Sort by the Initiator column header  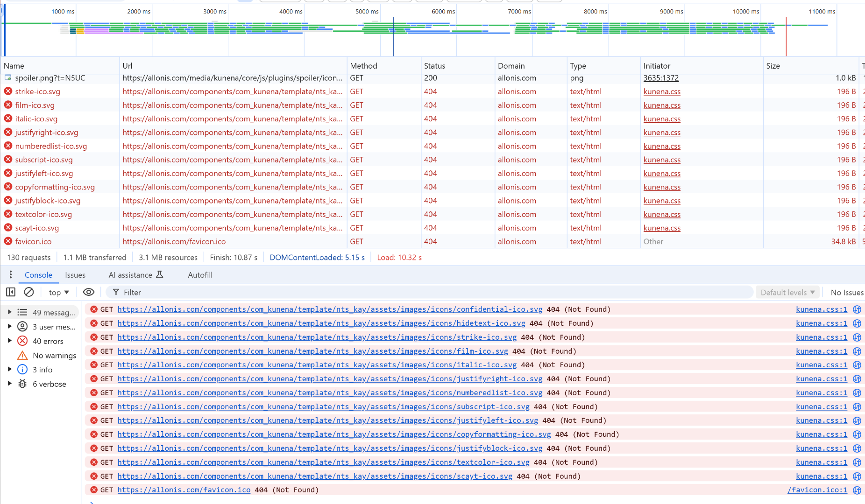point(702,66)
